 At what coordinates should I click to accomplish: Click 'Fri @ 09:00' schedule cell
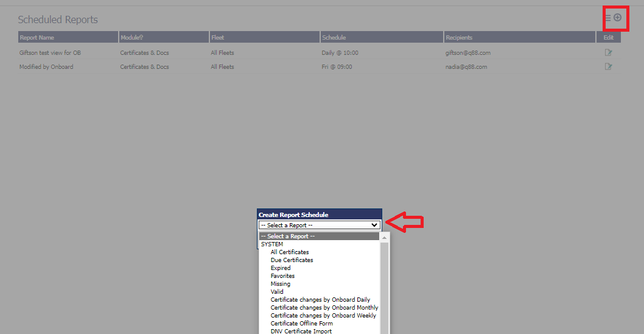click(x=337, y=66)
